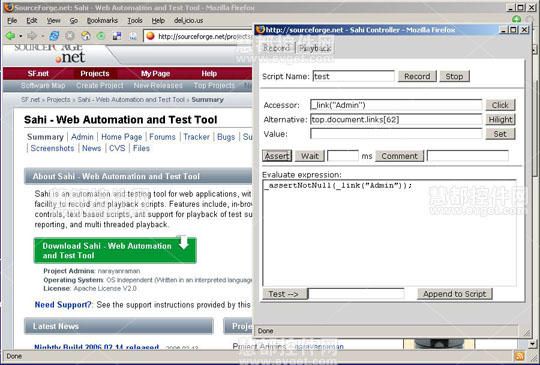This screenshot has width=540, height=365.
Task: Open the Create Project link
Action: [100, 86]
